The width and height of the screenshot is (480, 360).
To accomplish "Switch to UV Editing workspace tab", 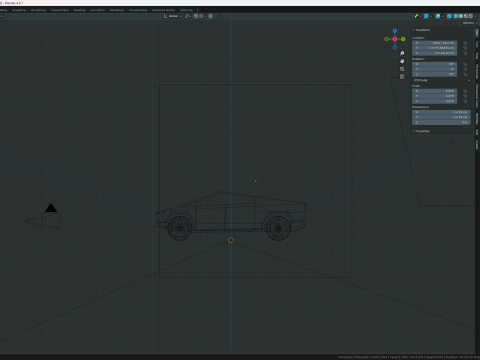I will coord(38,10).
